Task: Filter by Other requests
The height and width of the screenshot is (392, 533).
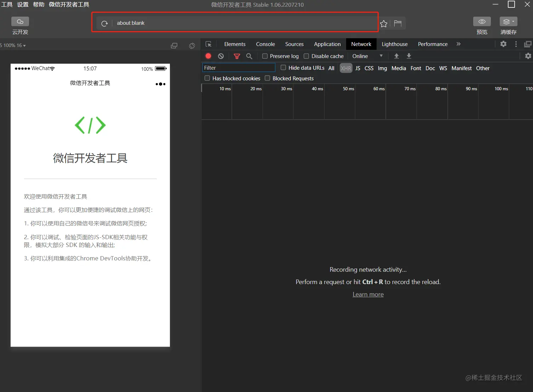Action: (x=483, y=68)
